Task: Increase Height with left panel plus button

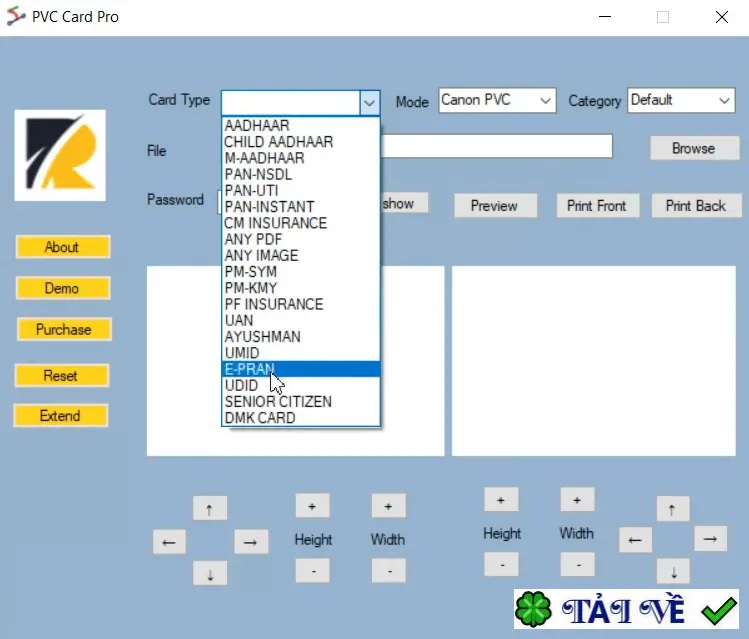Action: (312, 506)
